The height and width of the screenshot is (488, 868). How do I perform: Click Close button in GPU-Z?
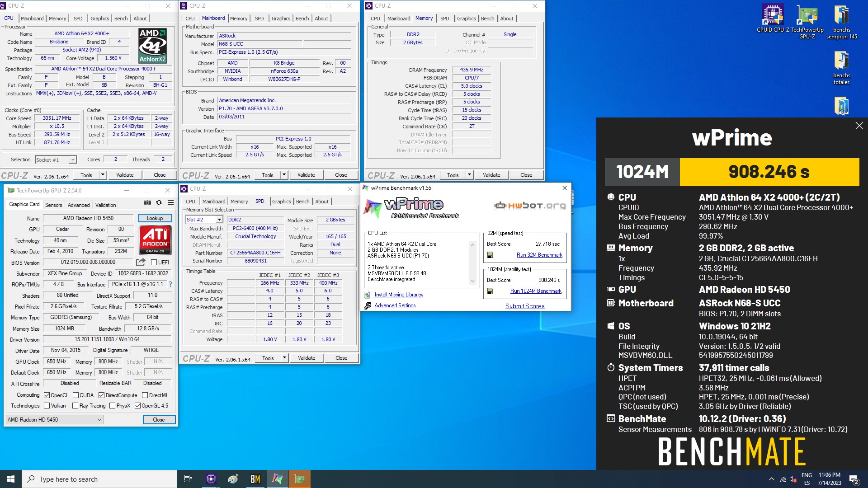[x=159, y=420]
